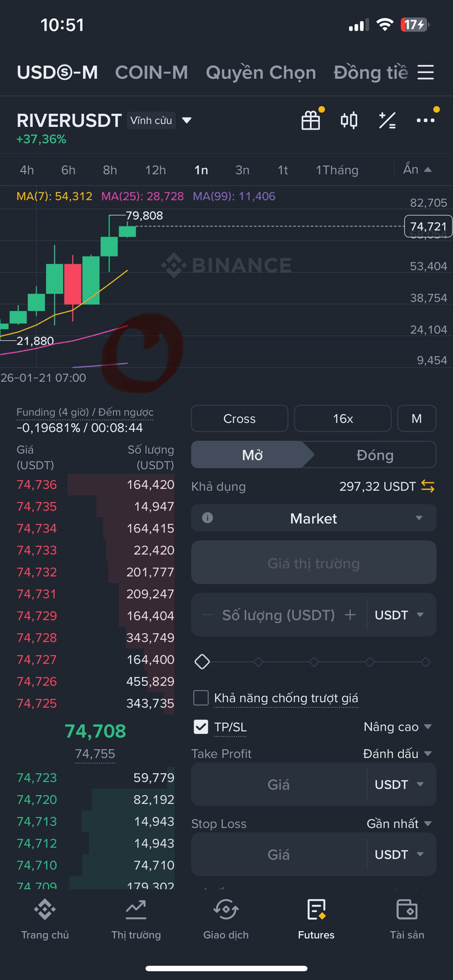Open the Market order type dropdown
This screenshot has height=980, width=453.
pos(313,518)
